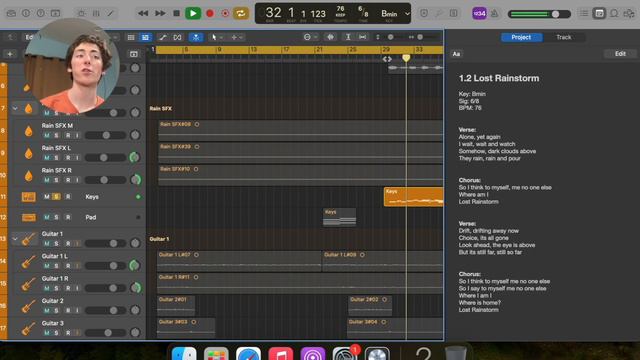Open Smart Controls icon

click(x=81, y=13)
